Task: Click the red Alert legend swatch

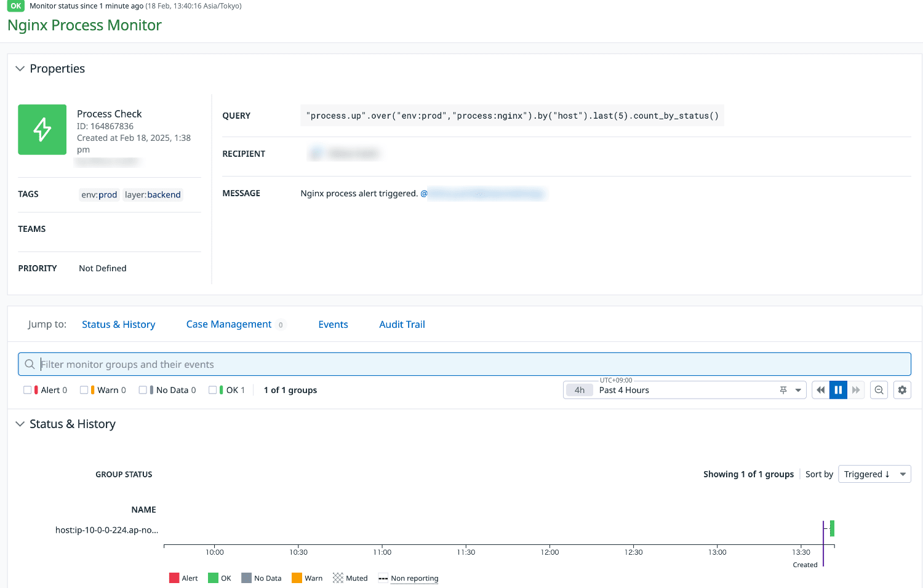Action: 174,578
